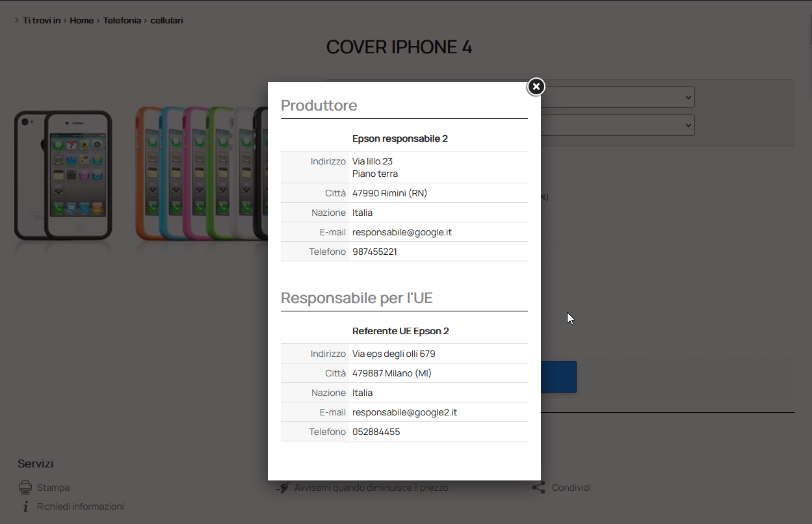The width and height of the screenshot is (812, 524).
Task: Click the price drop alert icon
Action: pyautogui.click(x=282, y=488)
